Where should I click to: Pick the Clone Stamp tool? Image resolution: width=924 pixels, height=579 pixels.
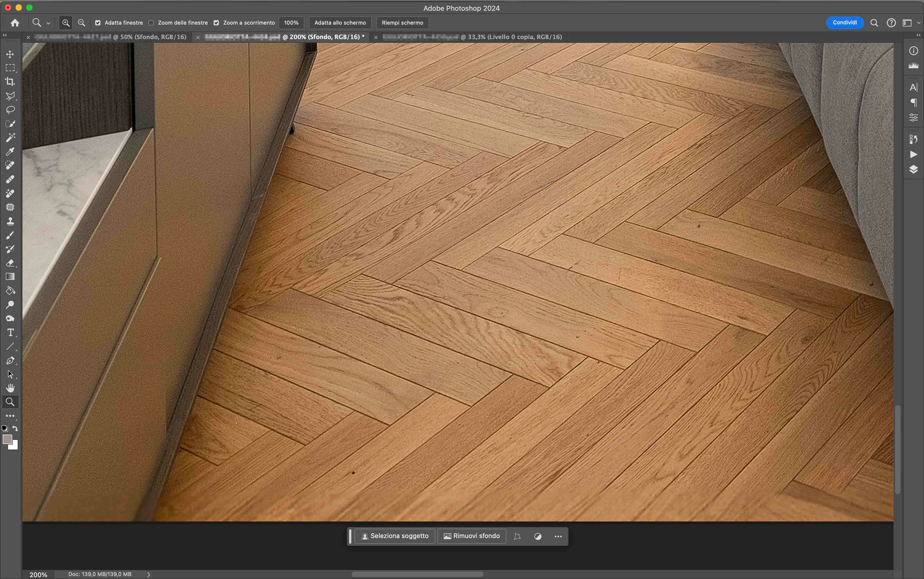point(10,221)
